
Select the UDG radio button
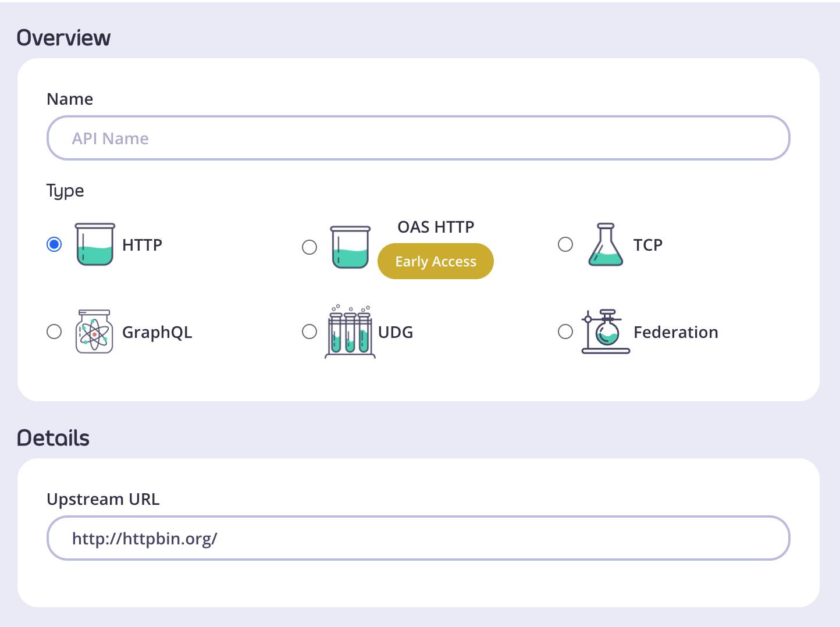click(309, 332)
